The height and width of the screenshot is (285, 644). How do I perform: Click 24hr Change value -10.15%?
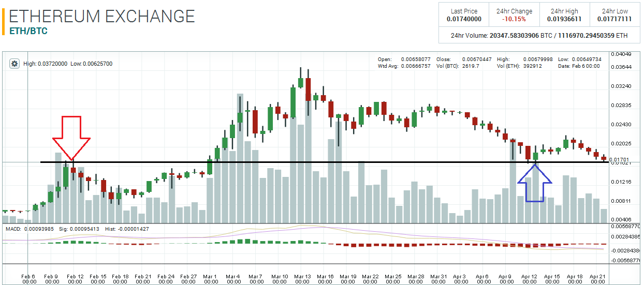coord(514,19)
